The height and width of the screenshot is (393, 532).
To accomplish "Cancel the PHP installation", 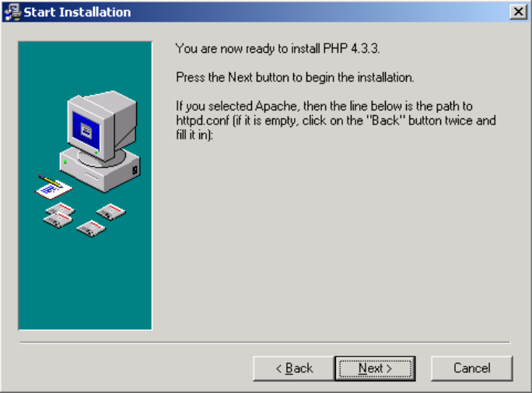I will (x=471, y=368).
